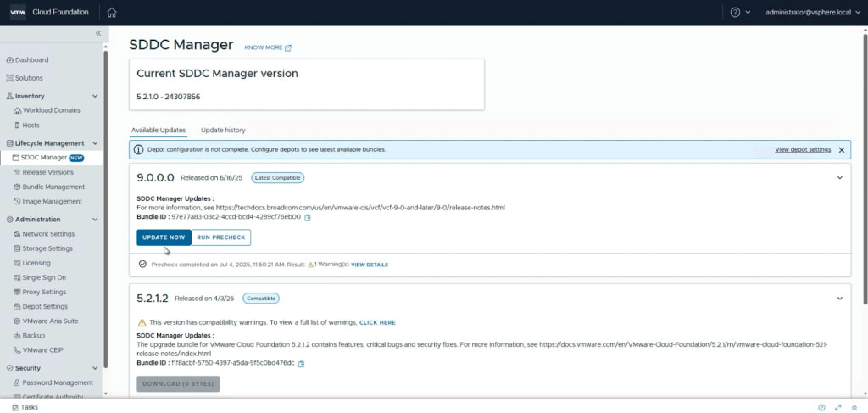Click the UPDATE NOW button

pyautogui.click(x=164, y=237)
